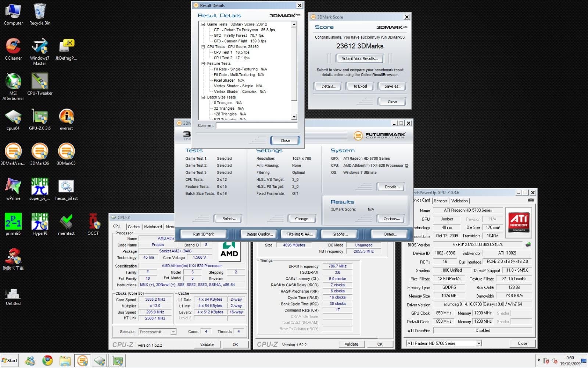The height and width of the screenshot is (368, 588).
Task: Click Submit Your Results button
Action: pyautogui.click(x=360, y=59)
